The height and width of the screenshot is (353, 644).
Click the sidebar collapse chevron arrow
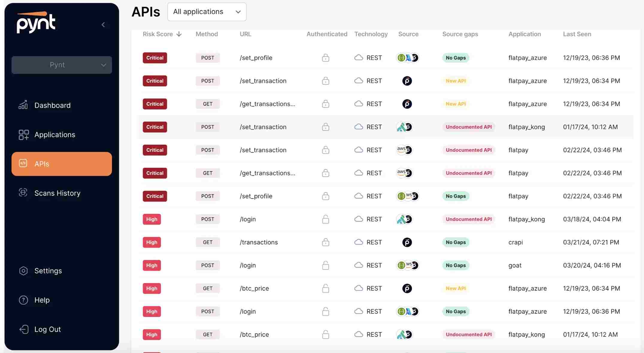click(x=103, y=24)
